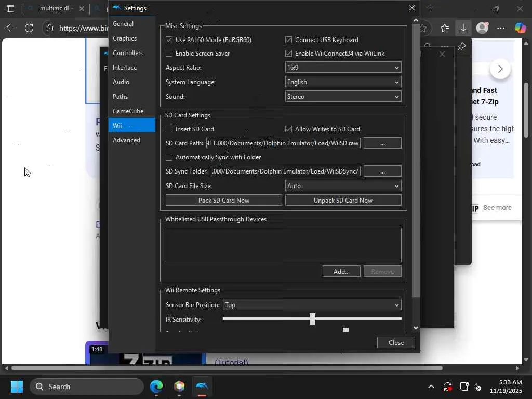Select the Wii settings tab
This screenshot has height=399, width=532.
coord(131,126)
